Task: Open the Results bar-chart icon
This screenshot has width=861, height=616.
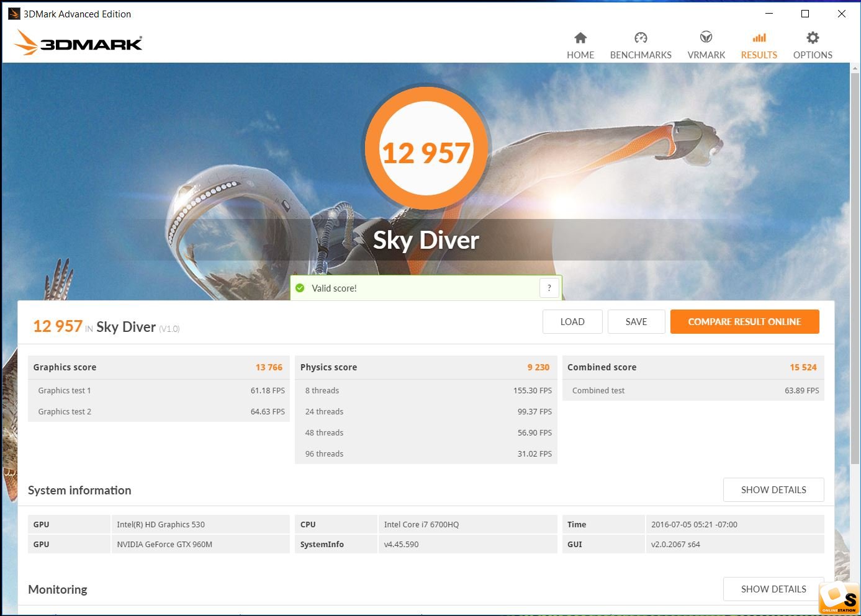Action: click(x=759, y=38)
